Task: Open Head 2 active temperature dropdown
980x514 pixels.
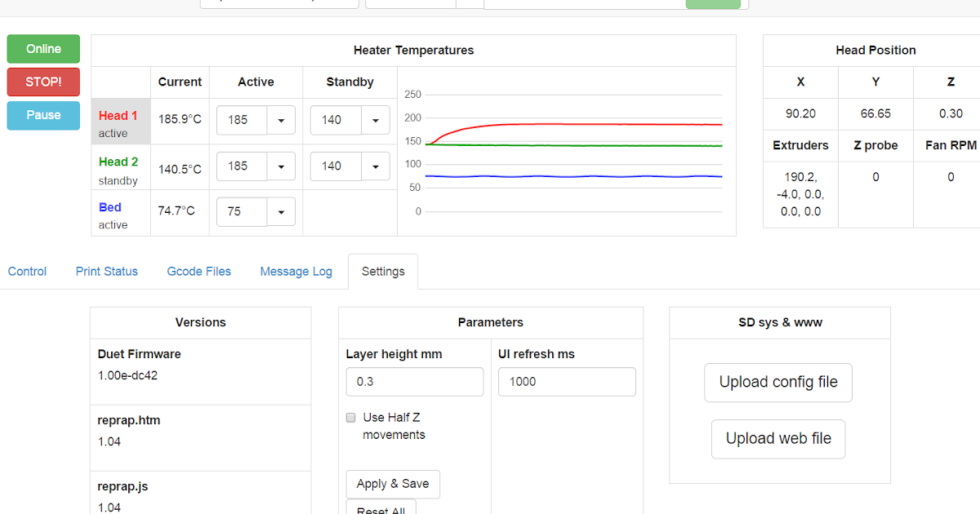Action: (x=281, y=166)
